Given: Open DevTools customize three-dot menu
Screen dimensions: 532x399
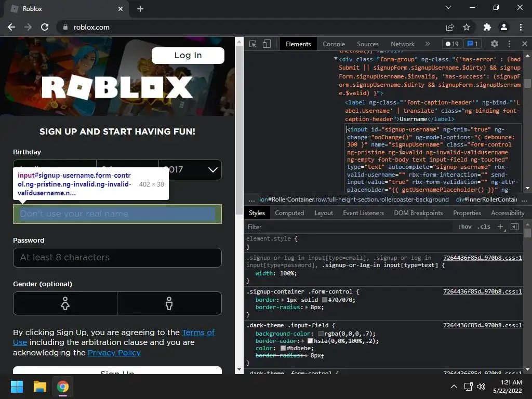Looking at the screenshot, I should 509,44.
